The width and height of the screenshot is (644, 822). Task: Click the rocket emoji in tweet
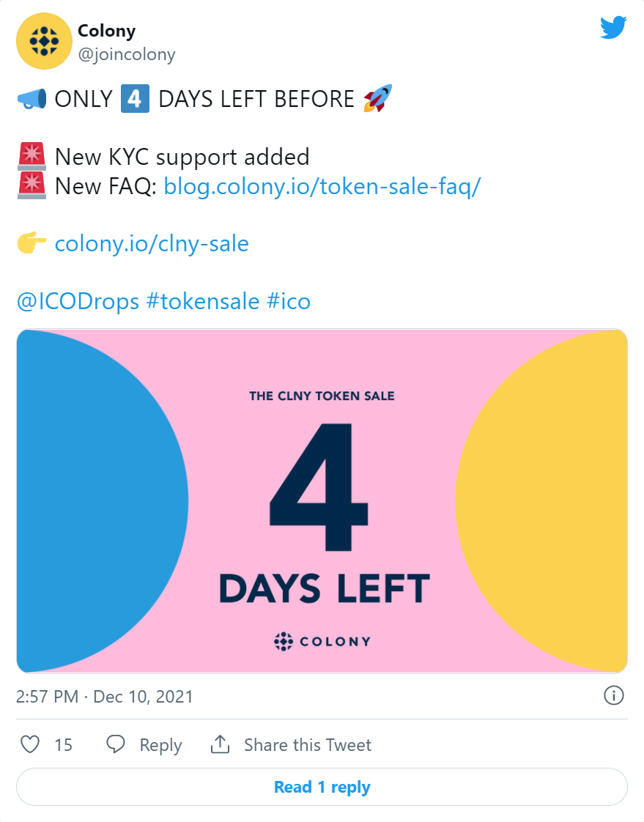(x=377, y=98)
